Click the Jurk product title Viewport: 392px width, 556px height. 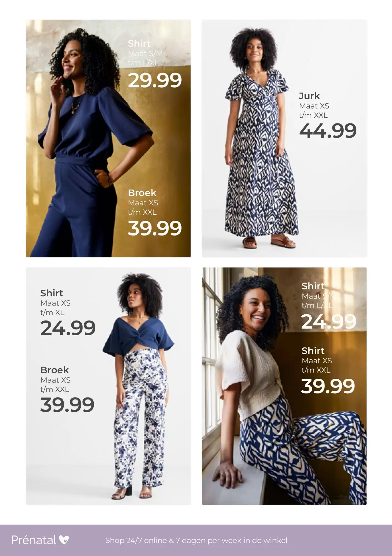tap(309, 96)
